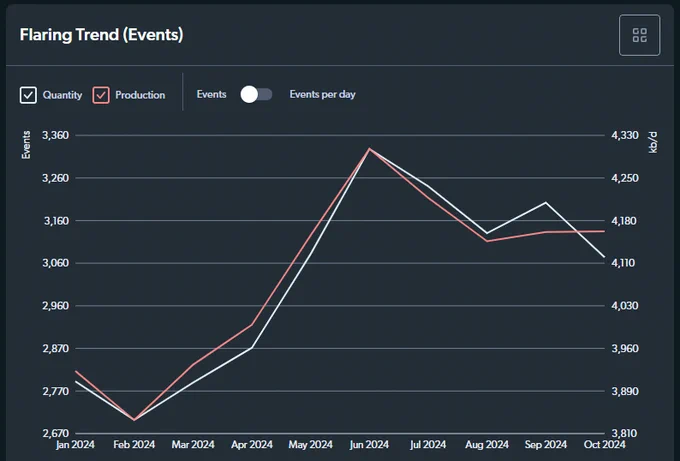
Task: Click the Feb 2024 axis label
Action: (x=134, y=445)
